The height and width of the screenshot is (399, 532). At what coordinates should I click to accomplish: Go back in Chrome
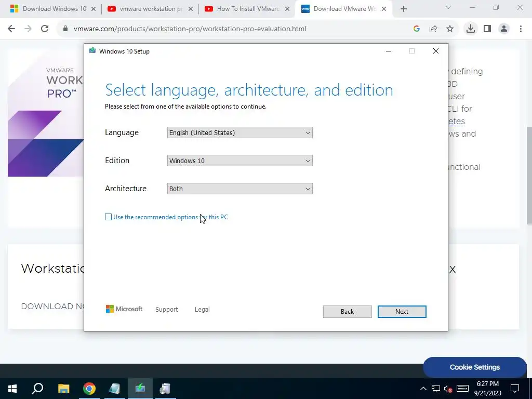point(11,29)
